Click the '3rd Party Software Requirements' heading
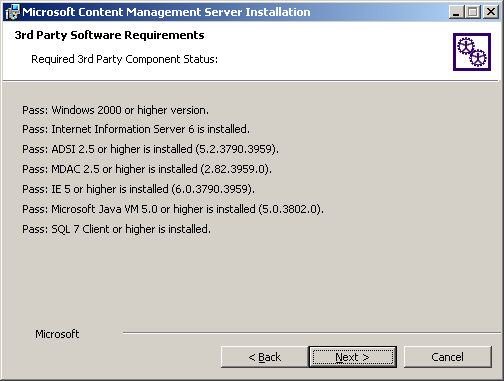 pyautogui.click(x=109, y=35)
